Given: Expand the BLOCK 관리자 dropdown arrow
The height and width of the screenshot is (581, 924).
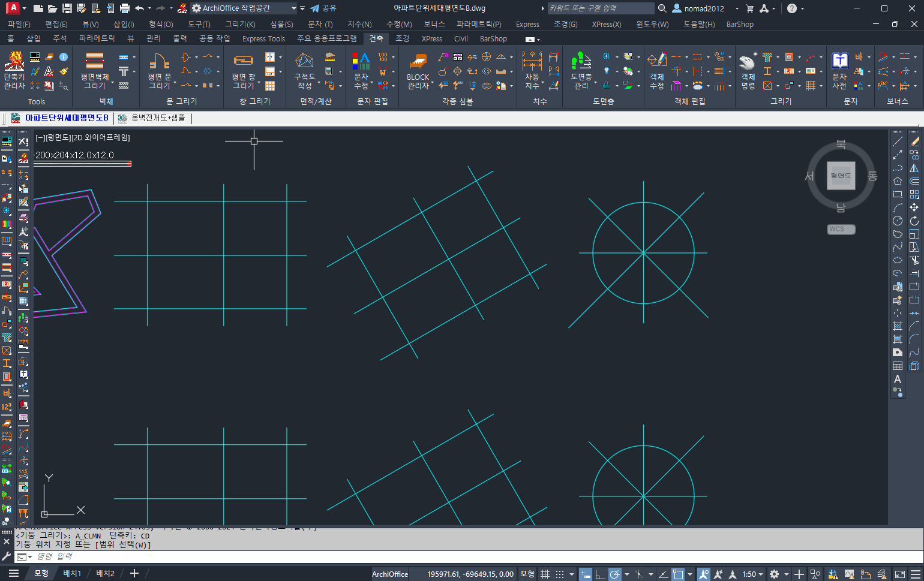Looking at the screenshot, I should (x=432, y=83).
